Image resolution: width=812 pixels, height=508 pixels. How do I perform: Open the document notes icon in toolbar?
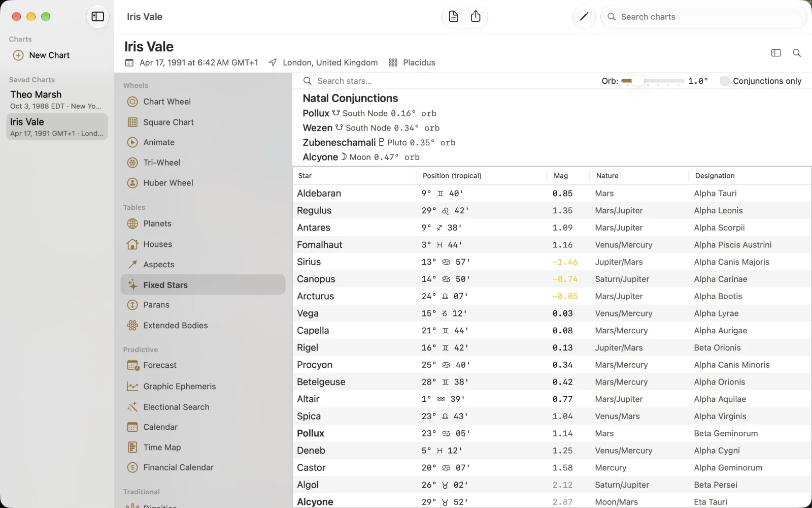[453, 17]
